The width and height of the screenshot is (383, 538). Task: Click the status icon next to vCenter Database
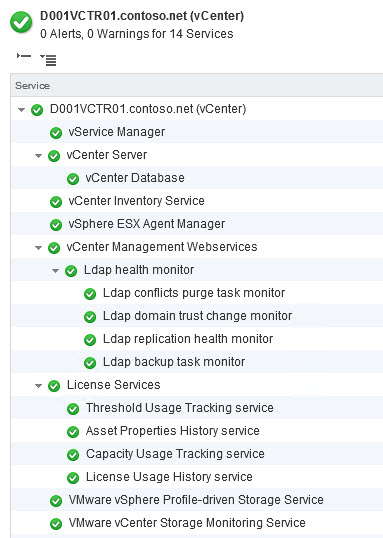73,179
